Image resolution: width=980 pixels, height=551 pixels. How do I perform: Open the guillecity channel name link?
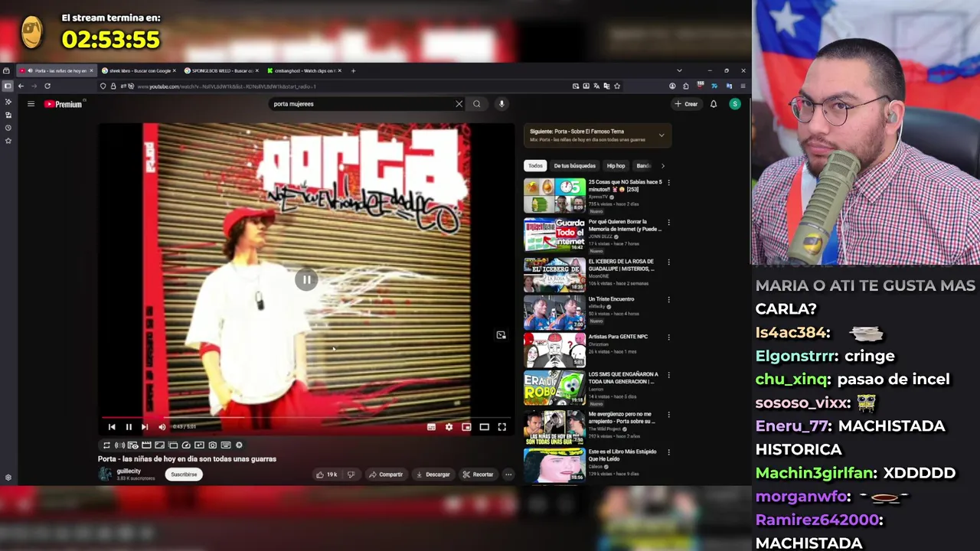[129, 471]
